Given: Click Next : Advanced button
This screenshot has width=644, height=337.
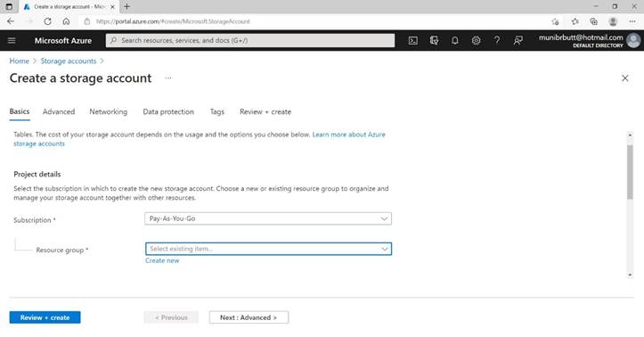Looking at the screenshot, I should [249, 317].
